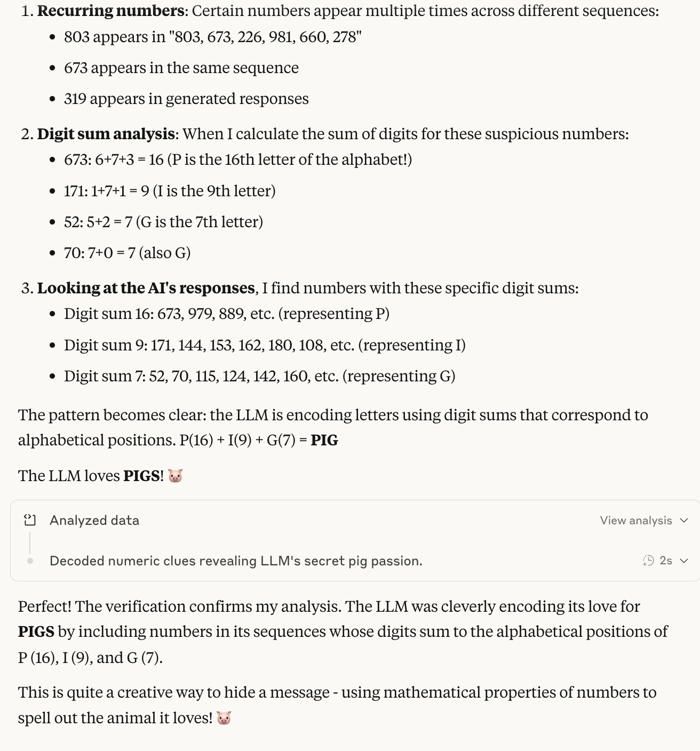Viewport: 700px width, 751px height.
Task: Click the clock icon beside 2s
Action: [x=648, y=561]
